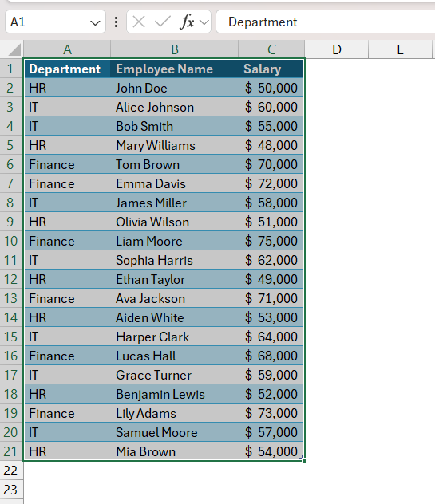Click the $ 62,000 salary cell
Image resolution: width=435 pixels, height=504 pixels.
click(271, 260)
